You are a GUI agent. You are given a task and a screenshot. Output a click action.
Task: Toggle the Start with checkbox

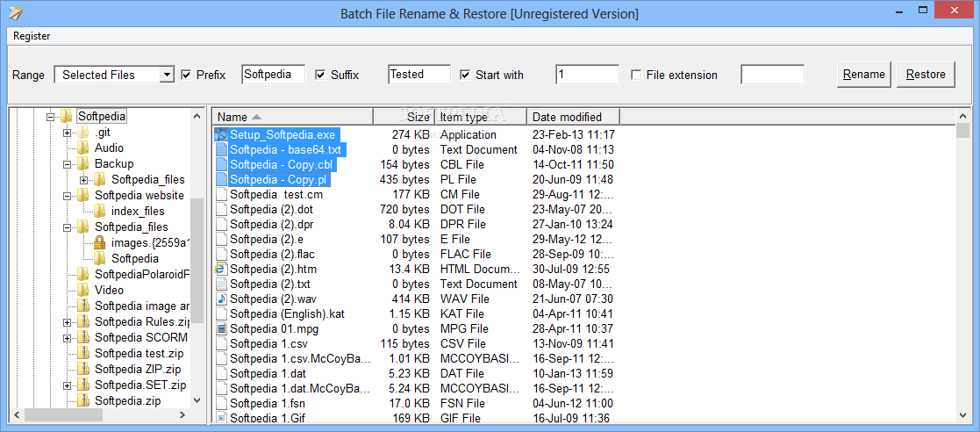[x=465, y=75]
